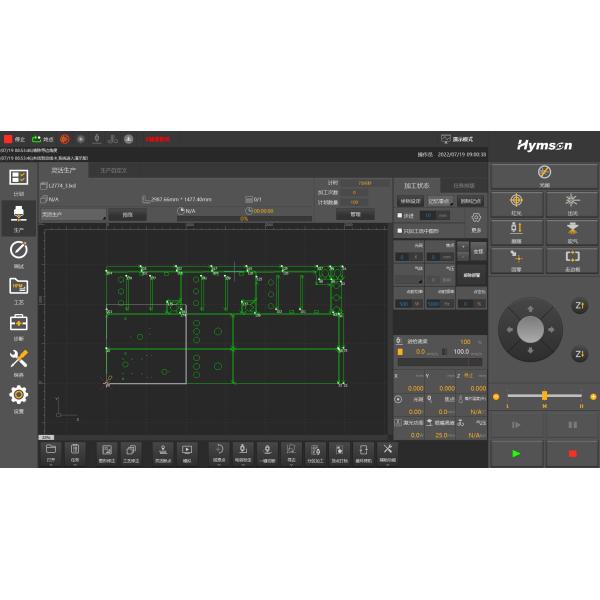The image size is (600, 600).
Task: Open the Production (生产) sidebar section
Action: click(x=18, y=216)
